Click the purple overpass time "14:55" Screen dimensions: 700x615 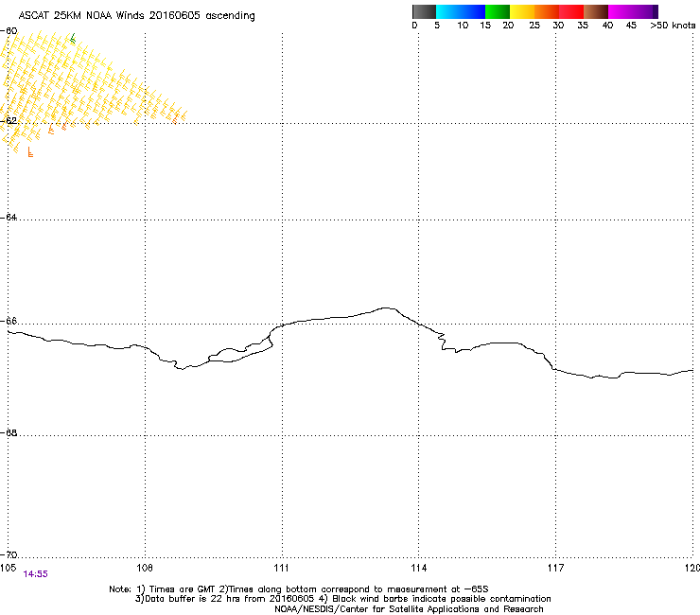pos(35,574)
